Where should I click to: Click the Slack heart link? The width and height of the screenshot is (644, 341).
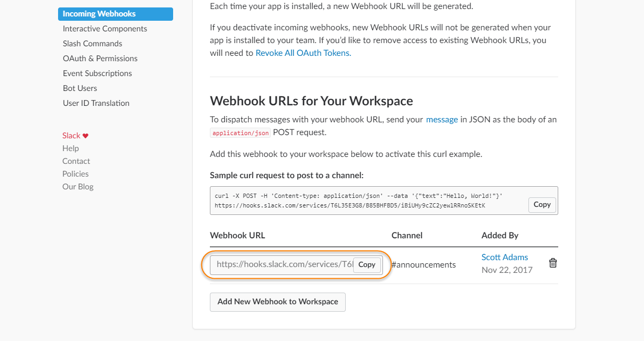pyautogui.click(x=75, y=136)
